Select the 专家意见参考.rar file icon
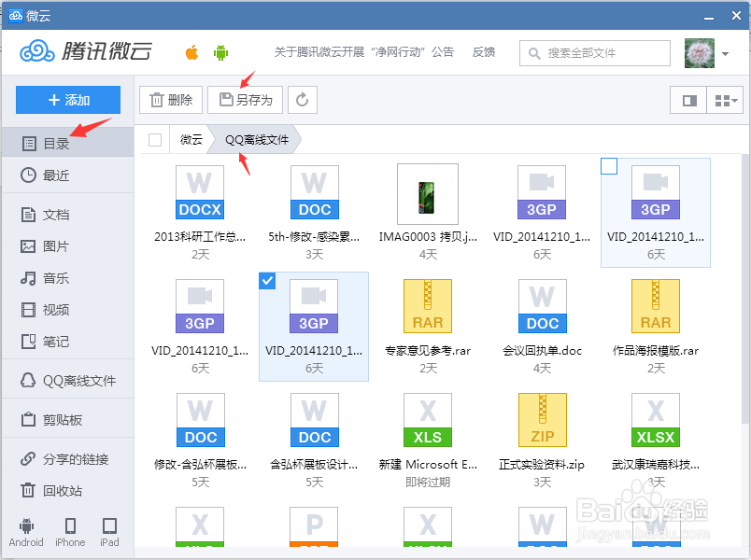 pyautogui.click(x=428, y=306)
